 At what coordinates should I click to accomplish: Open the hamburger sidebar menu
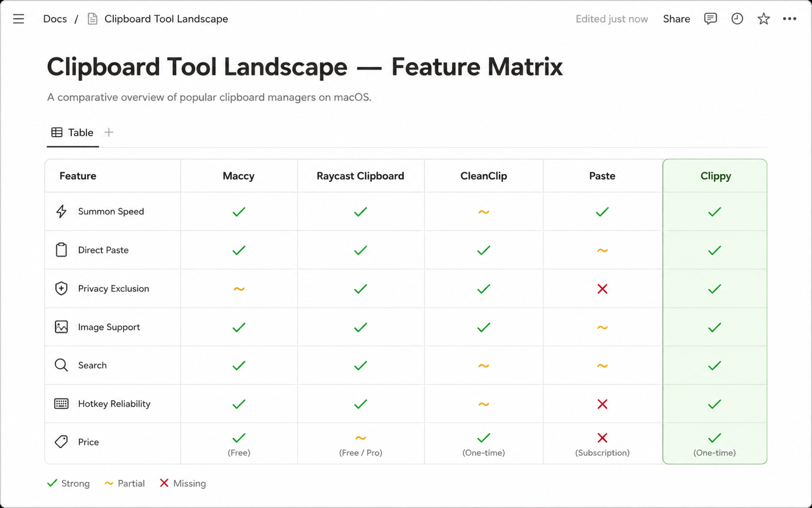(18, 19)
